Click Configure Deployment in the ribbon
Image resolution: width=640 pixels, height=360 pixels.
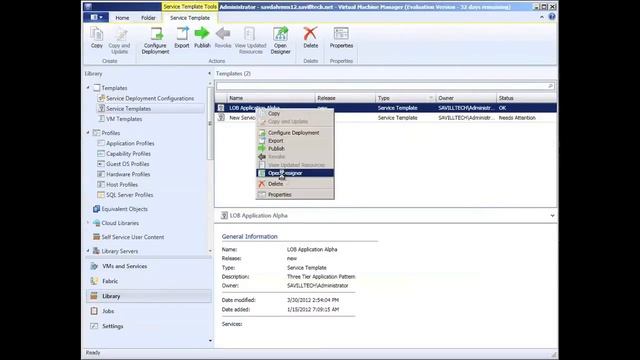(156, 40)
